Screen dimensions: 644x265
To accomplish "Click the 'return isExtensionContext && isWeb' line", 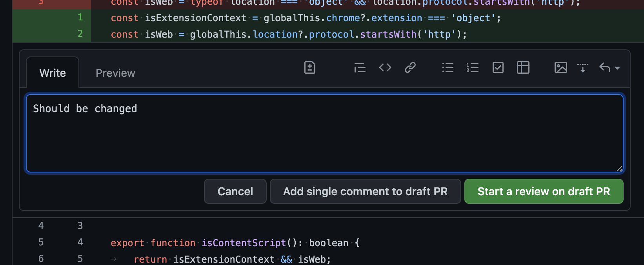I will coord(232,259).
